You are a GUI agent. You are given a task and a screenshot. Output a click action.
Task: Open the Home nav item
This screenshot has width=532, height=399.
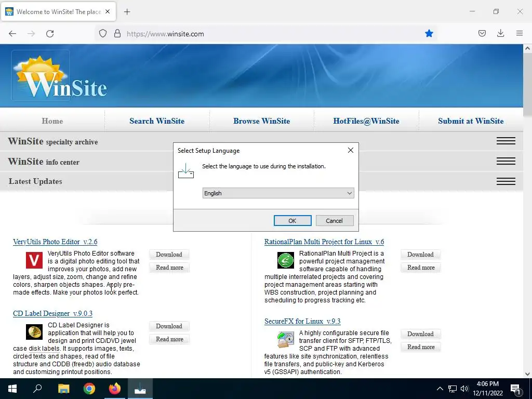52,121
